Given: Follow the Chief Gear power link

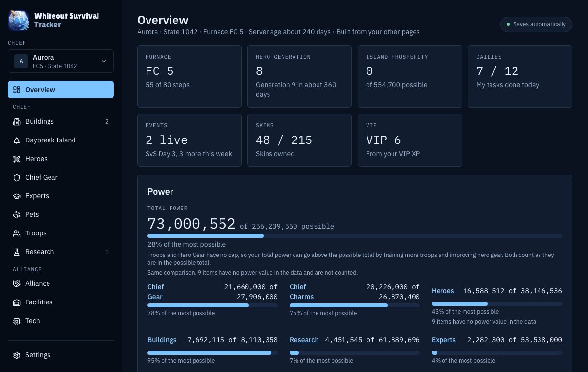Looking at the screenshot, I should point(156,292).
